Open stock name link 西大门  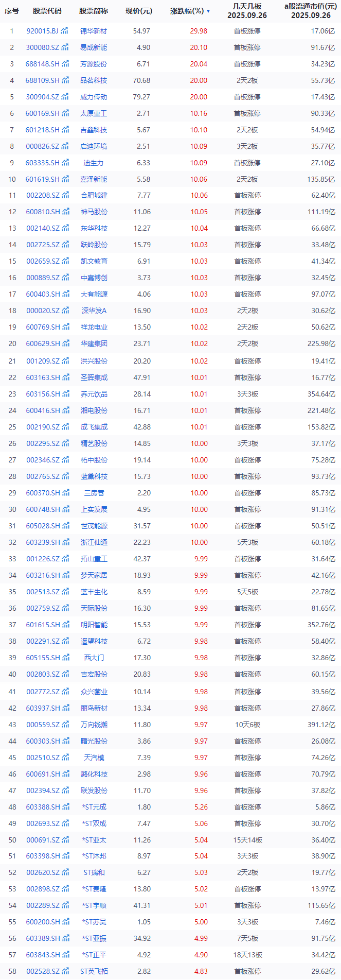tap(94, 658)
